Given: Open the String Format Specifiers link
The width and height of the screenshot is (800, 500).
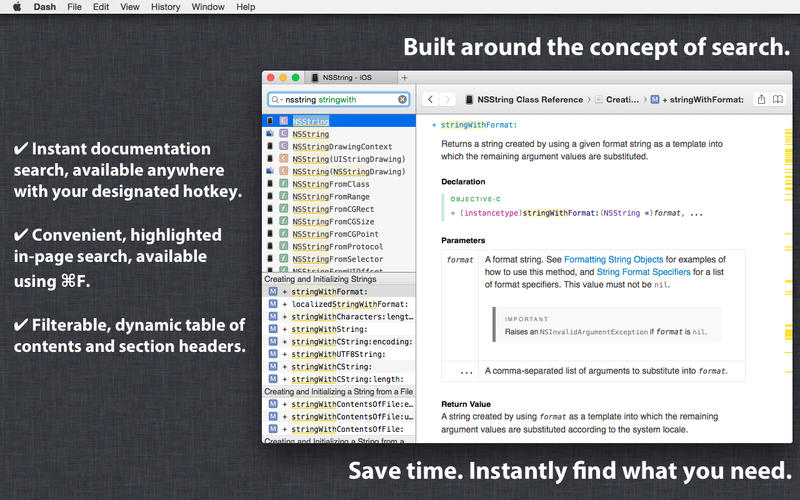Looking at the screenshot, I should [x=650, y=271].
